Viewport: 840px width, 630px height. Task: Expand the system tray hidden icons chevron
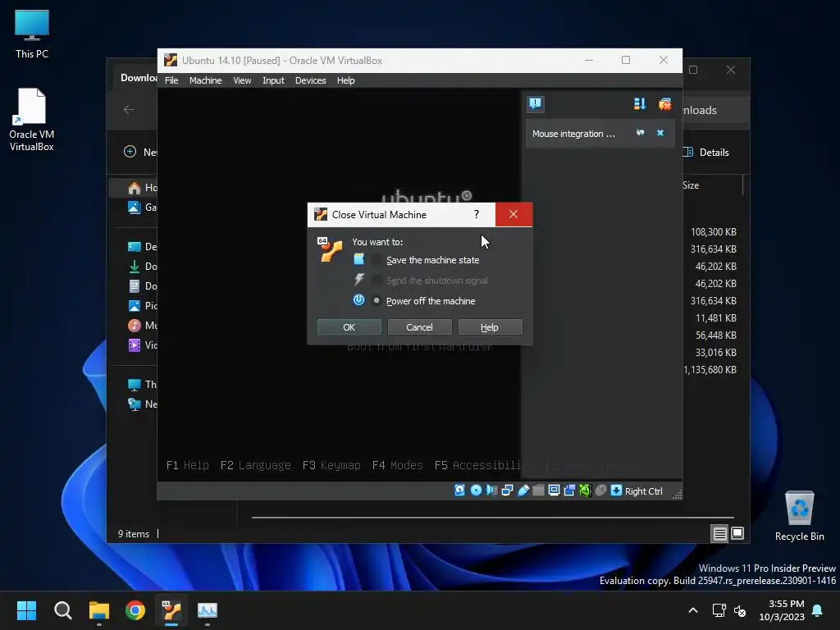click(x=692, y=610)
